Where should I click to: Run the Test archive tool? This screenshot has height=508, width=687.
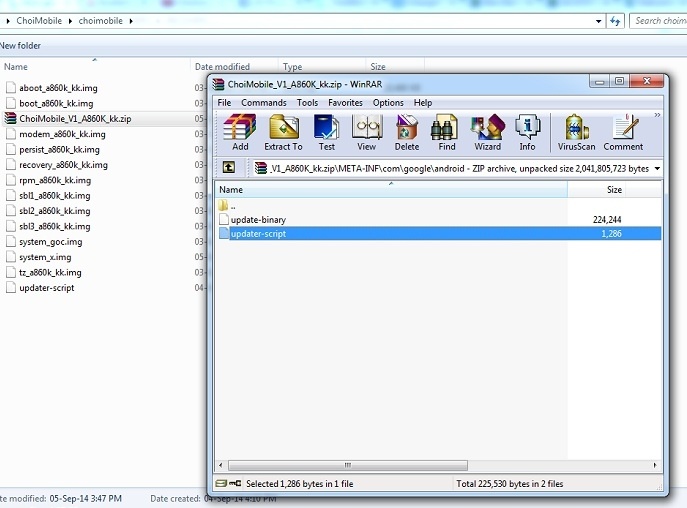tap(326, 132)
